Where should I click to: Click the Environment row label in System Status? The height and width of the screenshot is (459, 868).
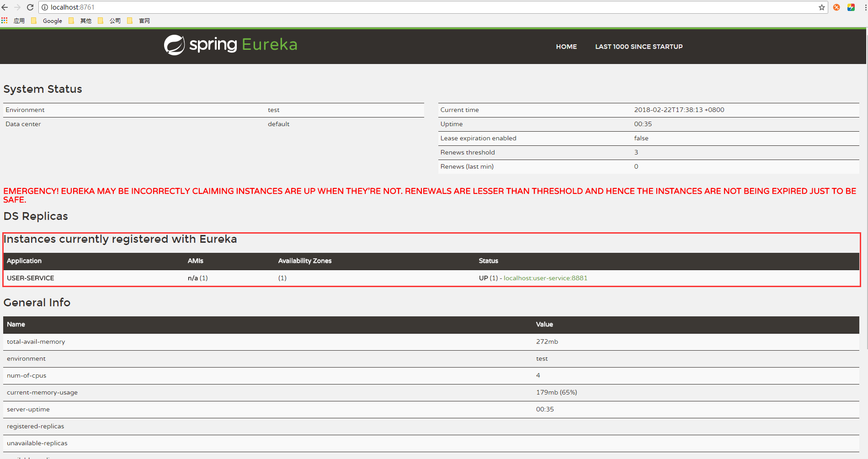click(x=25, y=110)
